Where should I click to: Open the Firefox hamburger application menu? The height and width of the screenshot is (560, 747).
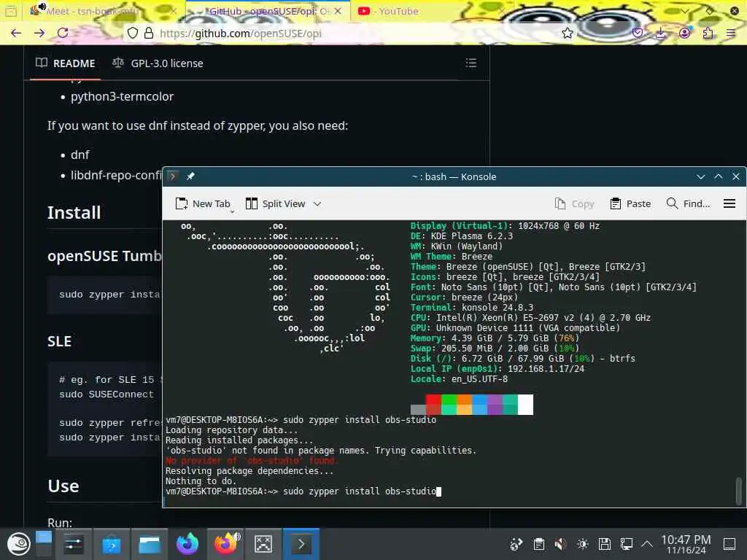tap(731, 33)
